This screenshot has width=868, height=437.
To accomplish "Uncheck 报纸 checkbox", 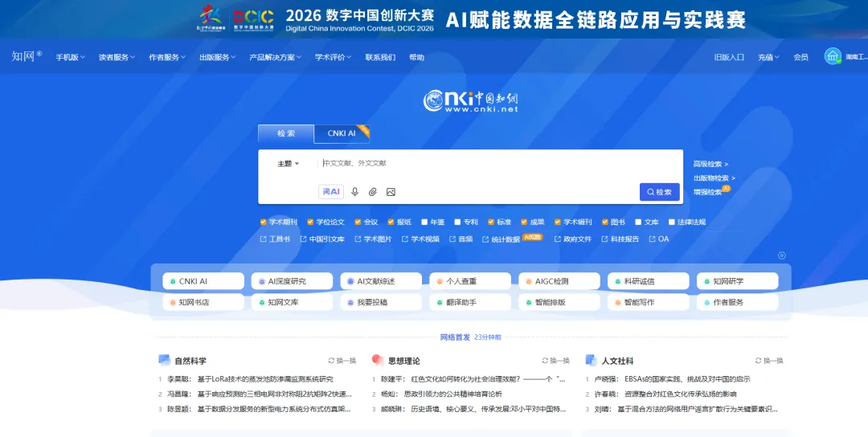I will click(x=391, y=222).
